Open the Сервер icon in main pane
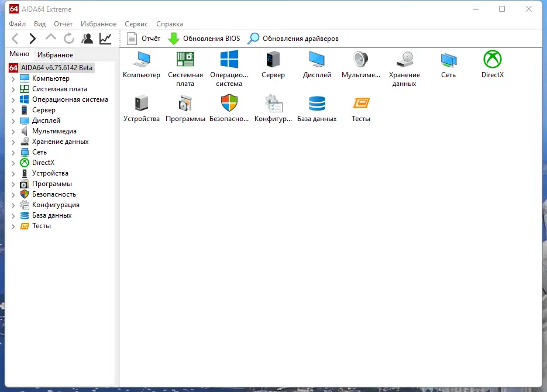 [x=273, y=60]
